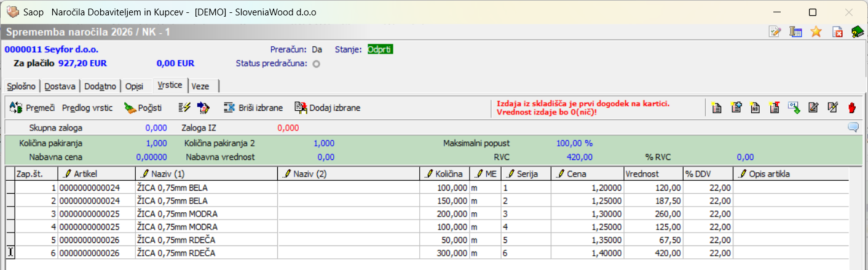Click price cell 1,35000
Screen dimensions: 868x270
587,239
